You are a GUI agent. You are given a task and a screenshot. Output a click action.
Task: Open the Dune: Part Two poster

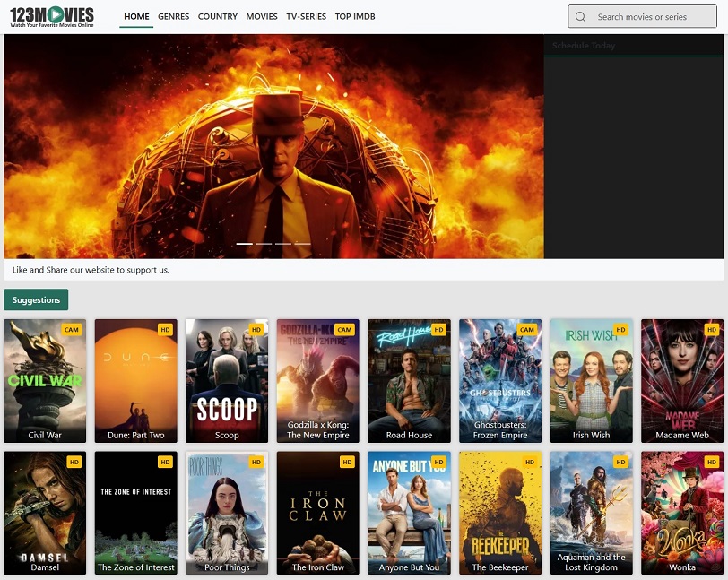[x=136, y=381]
